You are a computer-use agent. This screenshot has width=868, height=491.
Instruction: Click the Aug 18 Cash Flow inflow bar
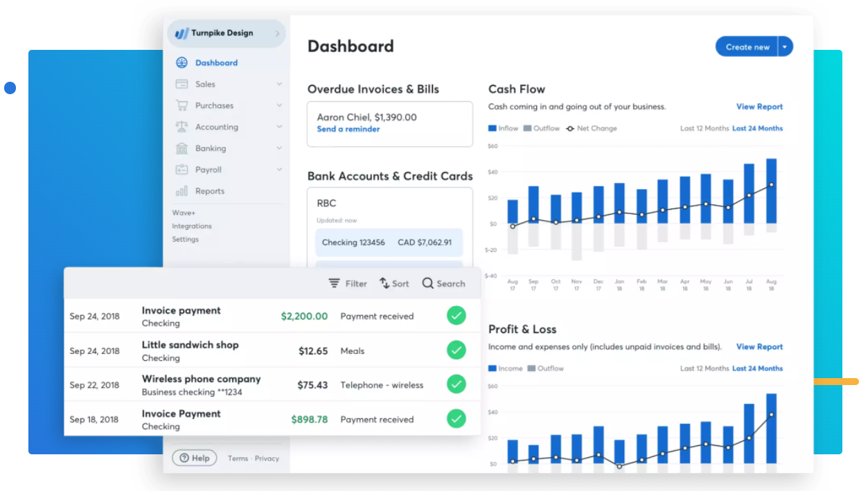771,191
